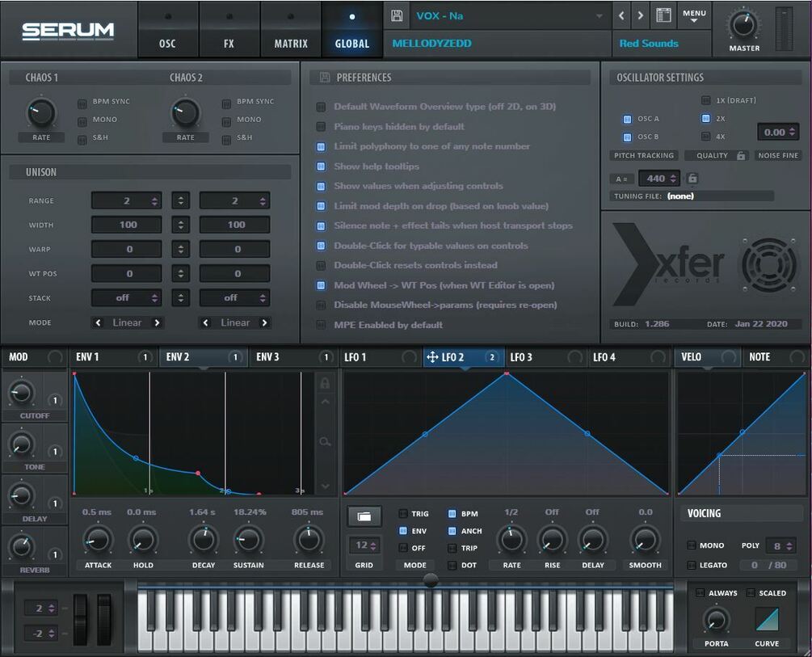Click the Preferences save icon
The image size is (812, 657).
pos(325,78)
